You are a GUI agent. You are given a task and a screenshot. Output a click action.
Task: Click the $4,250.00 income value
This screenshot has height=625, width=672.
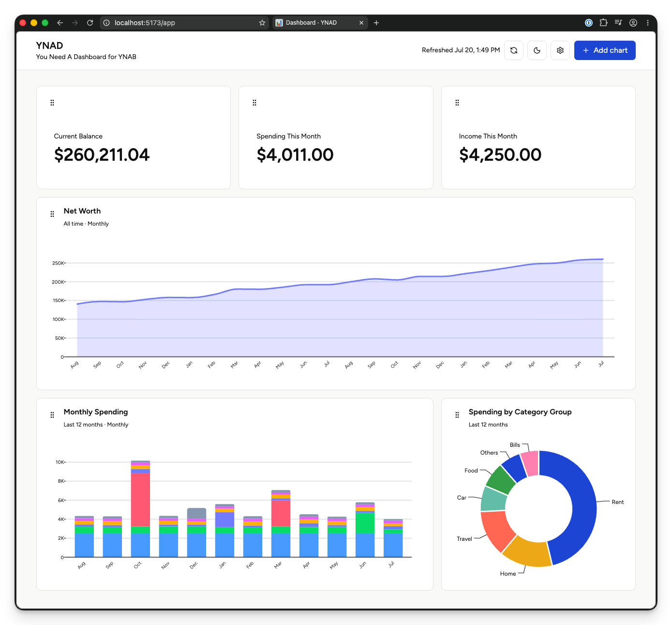pyautogui.click(x=500, y=155)
